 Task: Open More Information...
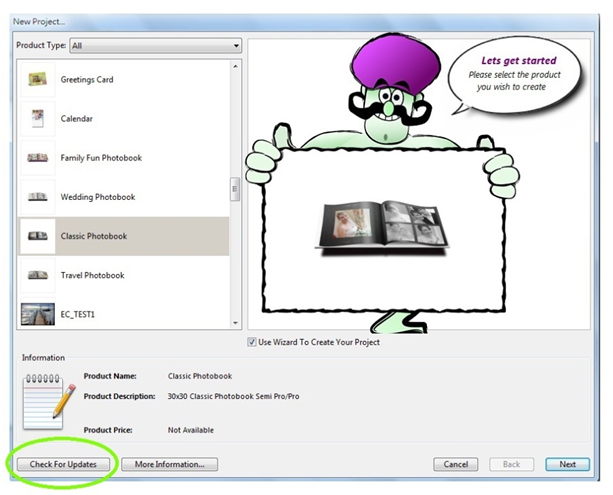[170, 464]
